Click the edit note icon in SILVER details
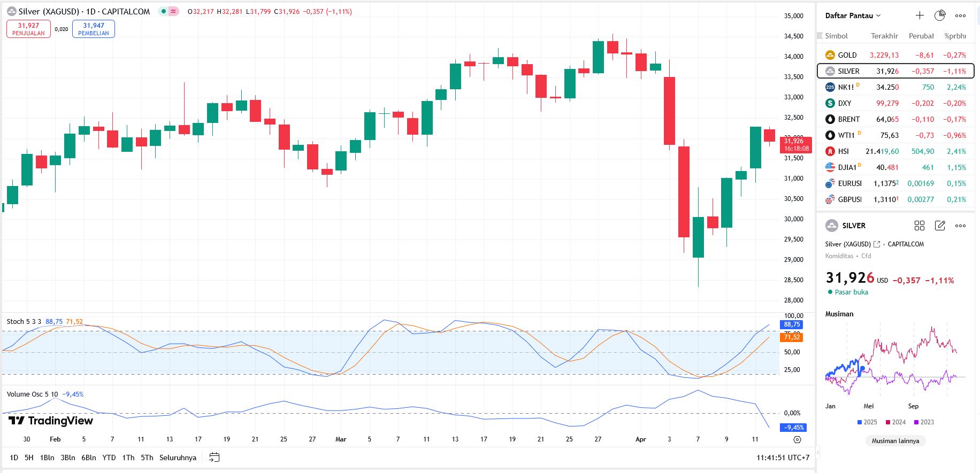The height and width of the screenshot is (473, 980). coord(940,226)
